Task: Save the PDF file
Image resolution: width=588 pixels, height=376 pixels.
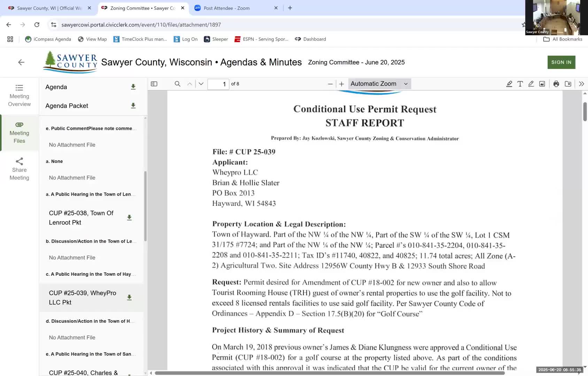Action: coord(568,84)
